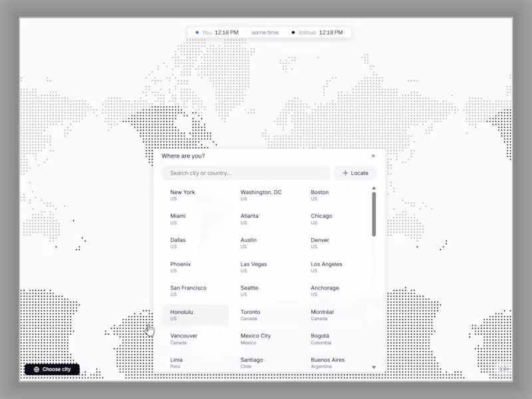Image resolution: width=532 pixels, height=399 pixels.
Task: Select Buenos Aires
Action: [336, 362]
